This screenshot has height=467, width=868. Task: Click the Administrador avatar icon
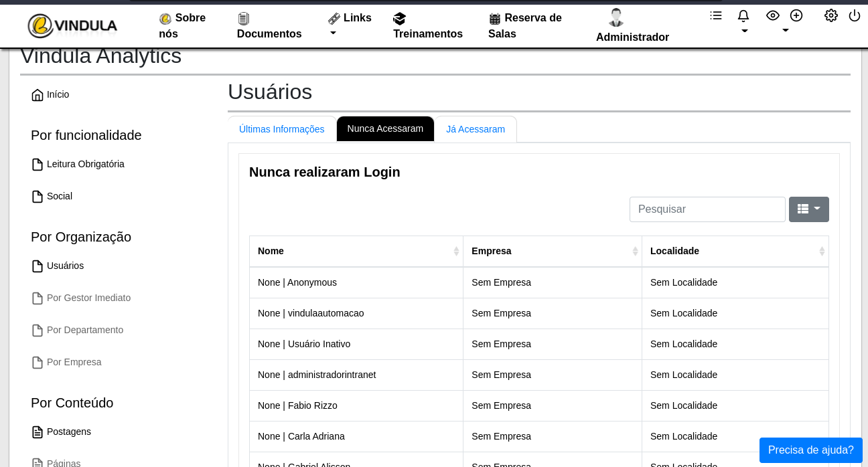point(616,17)
